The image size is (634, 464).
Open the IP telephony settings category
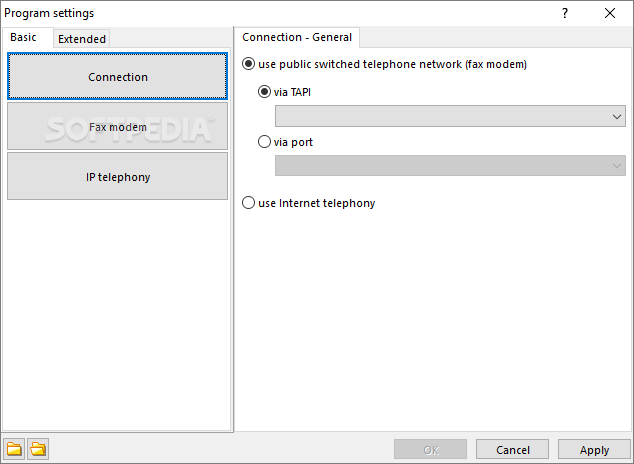pos(118,177)
